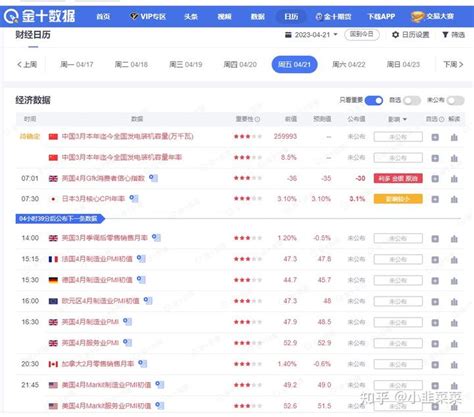Select the 周日 04/23 day tab
The width and height of the screenshot is (474, 417).
(x=403, y=64)
